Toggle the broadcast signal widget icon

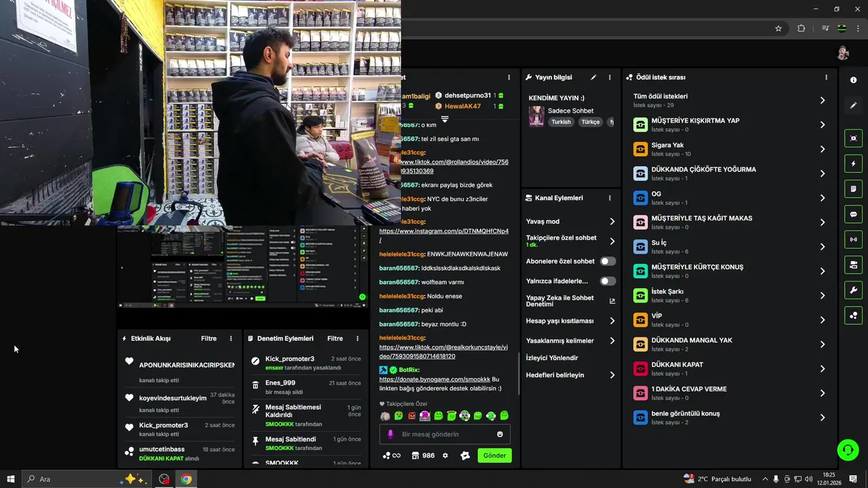853,239
